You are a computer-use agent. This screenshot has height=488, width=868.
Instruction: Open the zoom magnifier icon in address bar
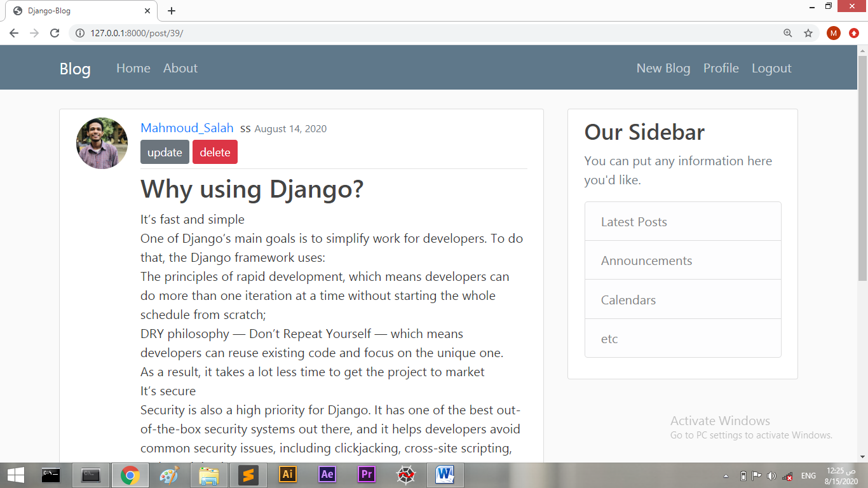pyautogui.click(x=788, y=33)
